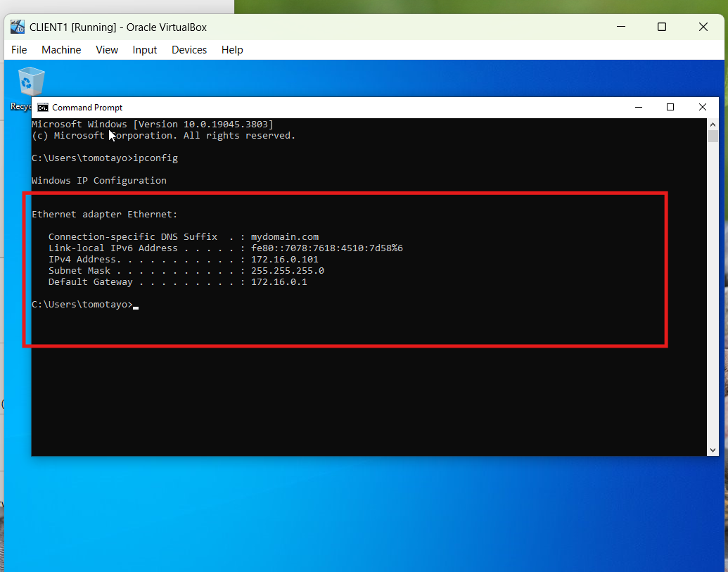Click the link-local IPv6 address value
Viewport: 728px width, 572px height.
pos(327,248)
